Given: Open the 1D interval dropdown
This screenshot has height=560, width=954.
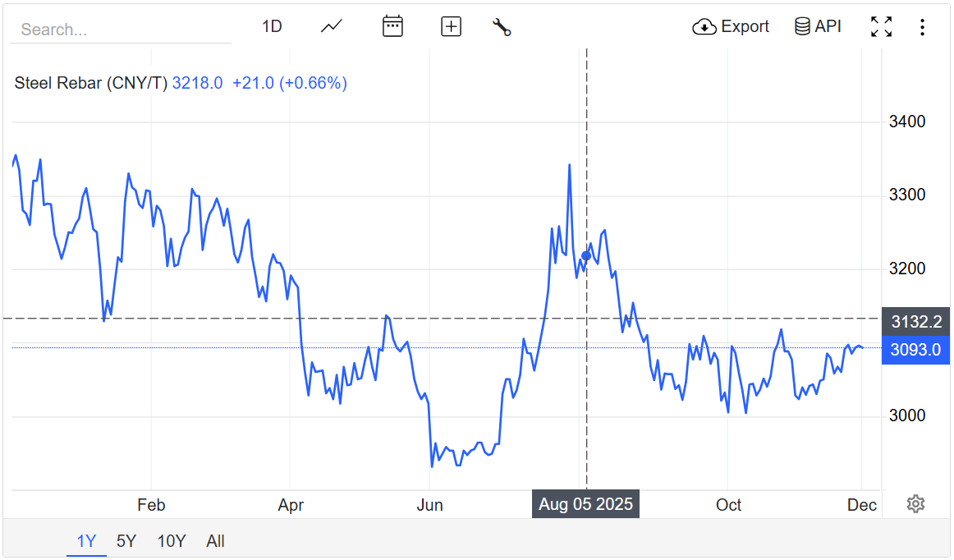Looking at the screenshot, I should point(272,26).
